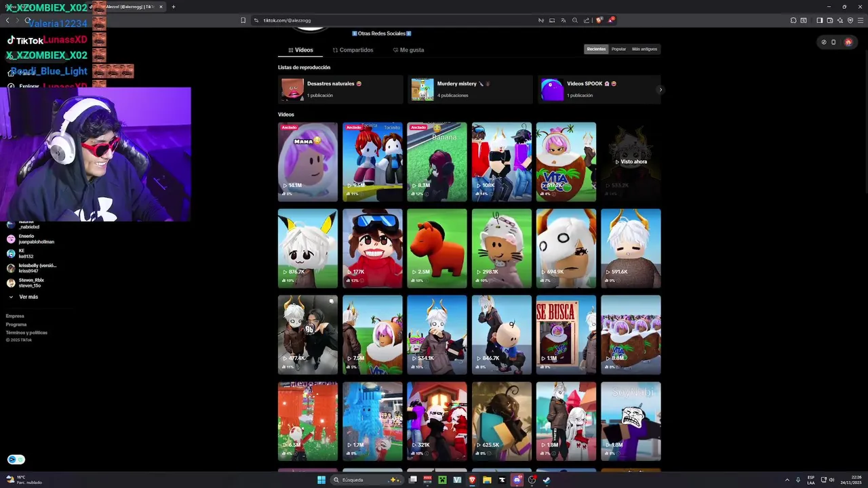Click the share icon in the address bar
The width and height of the screenshot is (868, 488).
(x=587, y=20)
